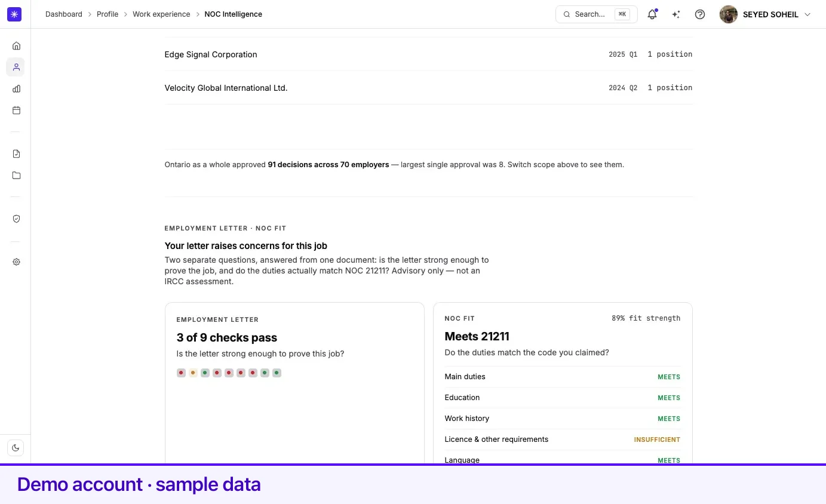Open the folder icon in sidebar

(16, 175)
